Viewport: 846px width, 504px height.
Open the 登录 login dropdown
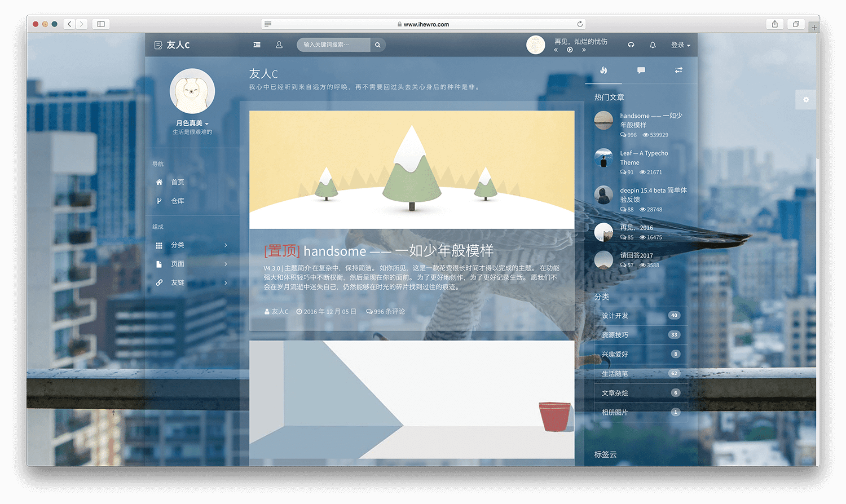tap(681, 45)
